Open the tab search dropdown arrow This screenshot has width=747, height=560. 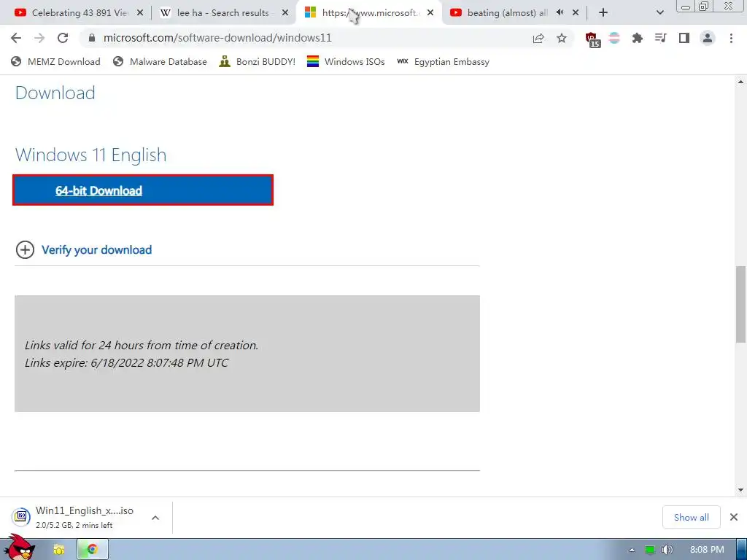point(659,12)
